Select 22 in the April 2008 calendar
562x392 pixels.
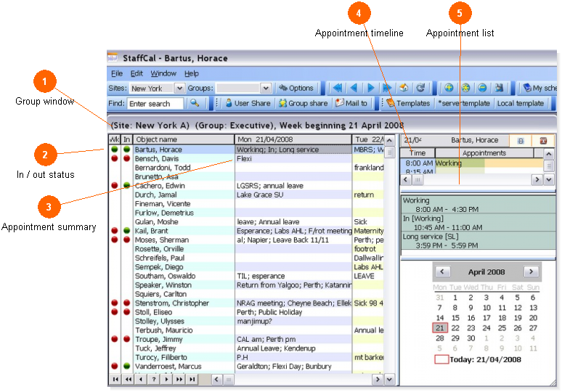coord(455,328)
